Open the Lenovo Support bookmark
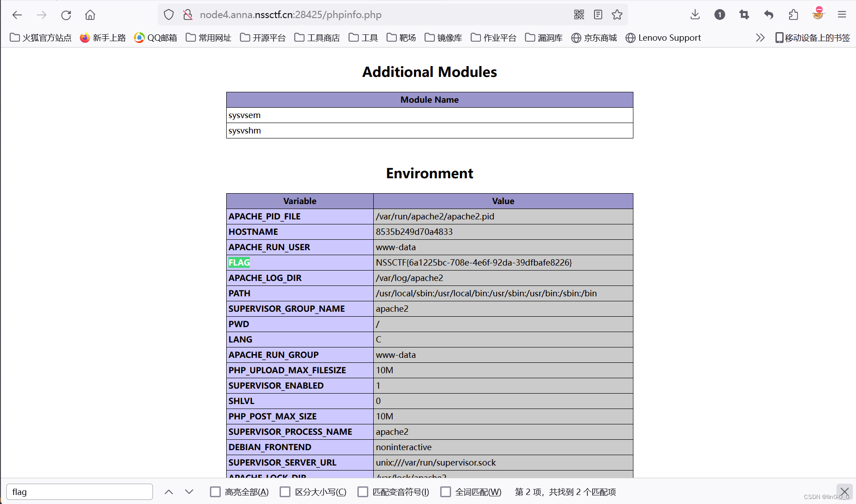The width and height of the screenshot is (856, 504). (663, 38)
